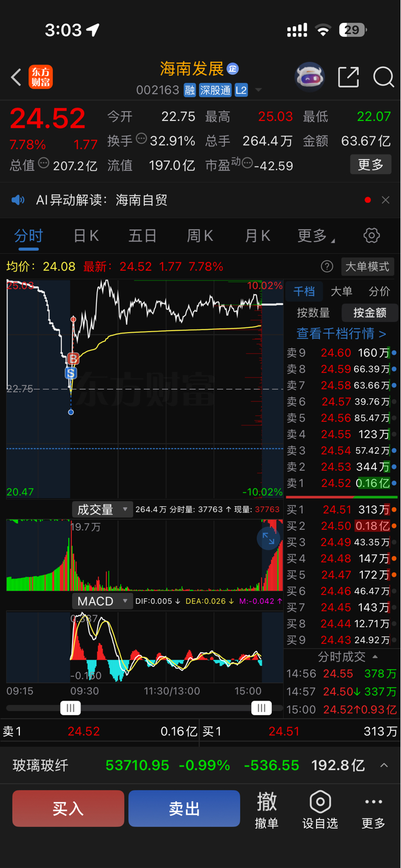Open the search magnifier icon
401x868 pixels.
(x=383, y=77)
